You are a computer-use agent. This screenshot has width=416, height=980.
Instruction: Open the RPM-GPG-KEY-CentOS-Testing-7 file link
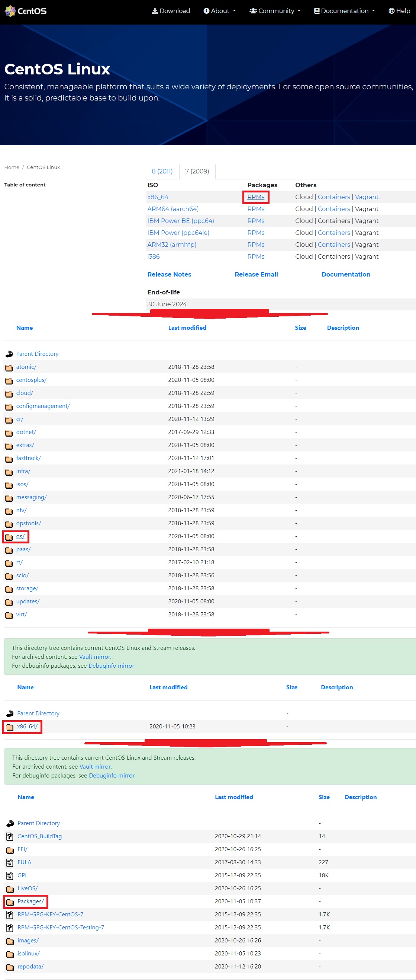pos(61,928)
